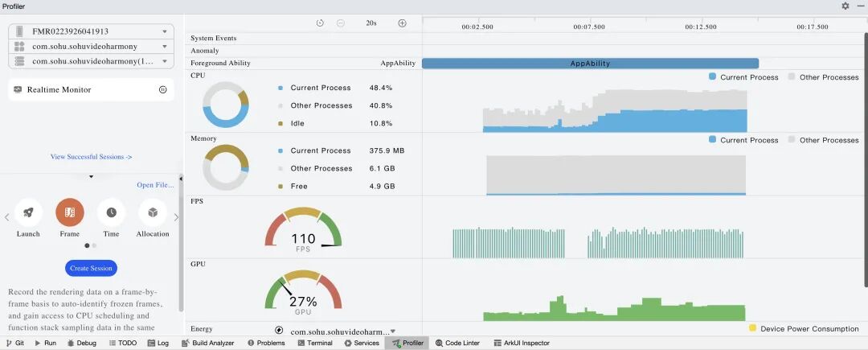Screen dimensions: 868x350
Task: Open the Log tool window
Action: click(x=158, y=343)
